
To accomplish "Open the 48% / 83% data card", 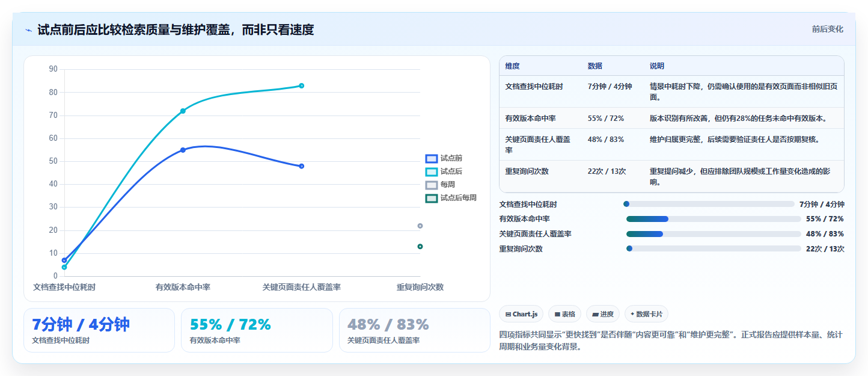I will pos(415,330).
